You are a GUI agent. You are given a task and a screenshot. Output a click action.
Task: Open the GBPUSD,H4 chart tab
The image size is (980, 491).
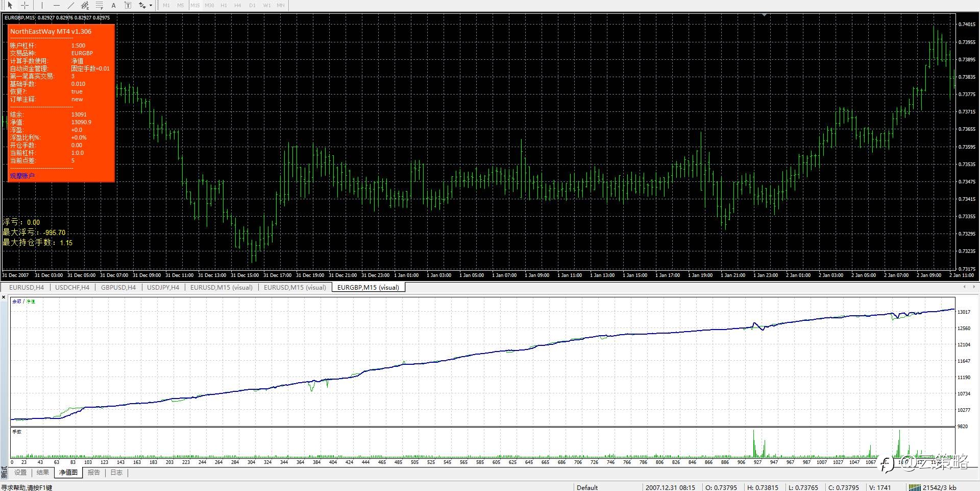pos(118,287)
